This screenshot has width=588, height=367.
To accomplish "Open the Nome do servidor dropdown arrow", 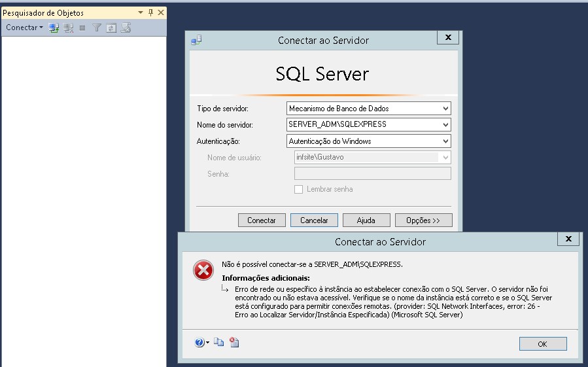I will point(445,124).
